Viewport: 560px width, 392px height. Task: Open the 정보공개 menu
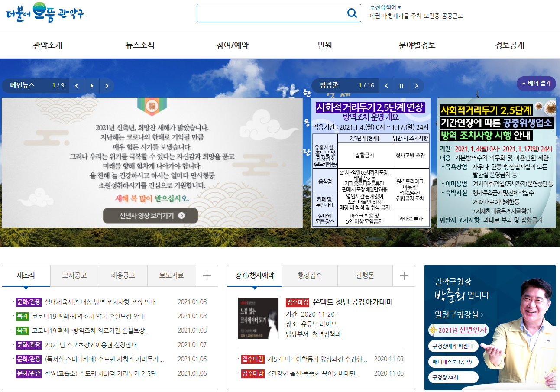(x=510, y=45)
